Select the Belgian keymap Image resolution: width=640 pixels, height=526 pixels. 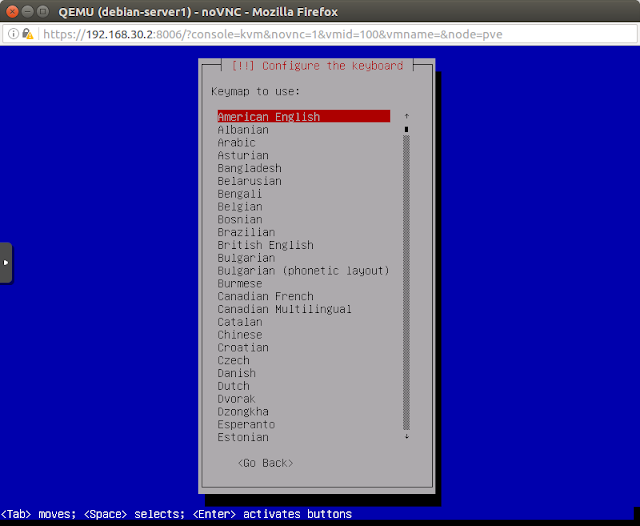point(240,206)
